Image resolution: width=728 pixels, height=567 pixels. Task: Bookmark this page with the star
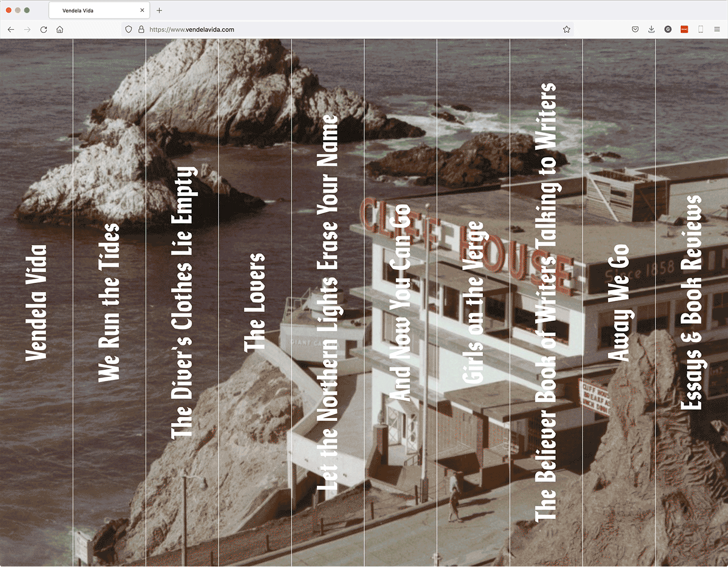(566, 29)
